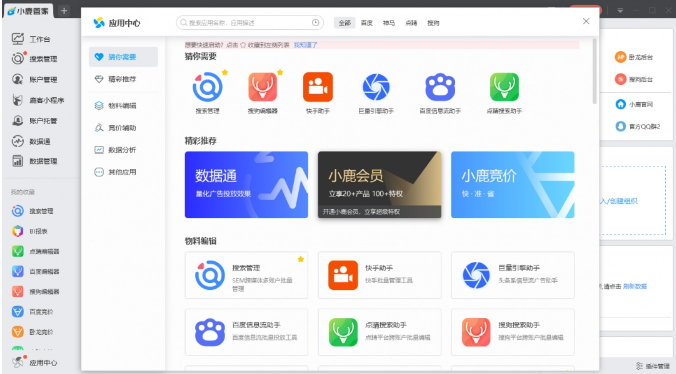This screenshot has height=374, width=676.
Task: Toggle the star on 搜狗编辑器 icon
Action: (x=280, y=72)
